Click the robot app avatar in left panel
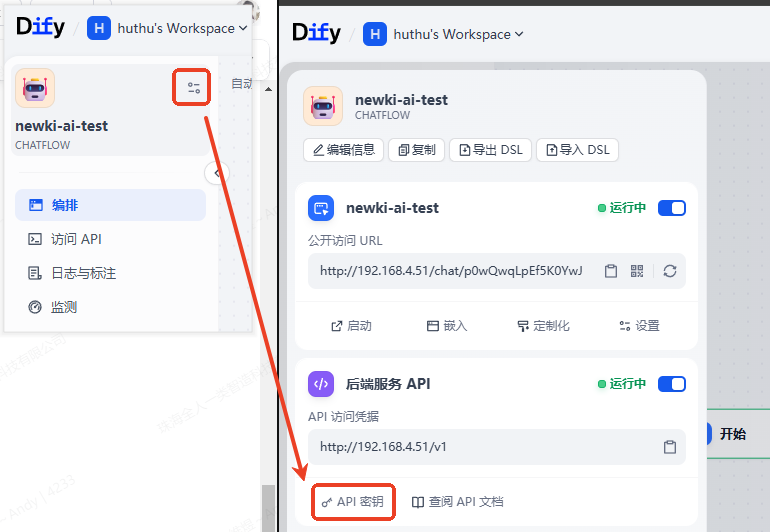 [x=35, y=88]
